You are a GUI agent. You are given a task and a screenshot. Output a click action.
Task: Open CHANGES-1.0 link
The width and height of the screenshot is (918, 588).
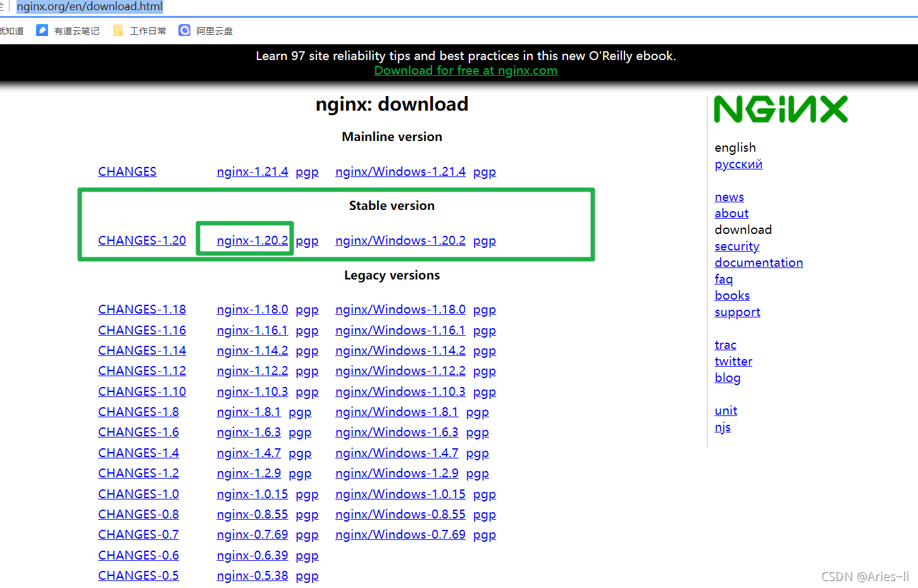pyautogui.click(x=139, y=494)
